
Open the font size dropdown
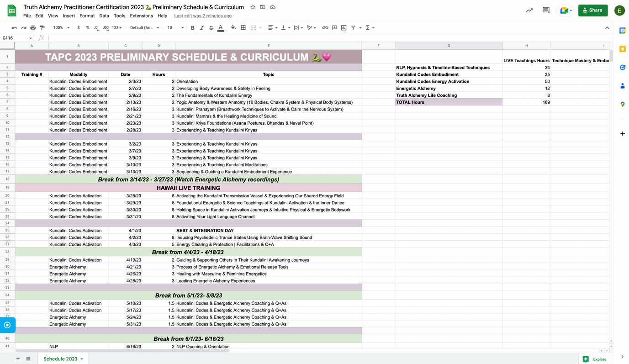pyautogui.click(x=175, y=28)
